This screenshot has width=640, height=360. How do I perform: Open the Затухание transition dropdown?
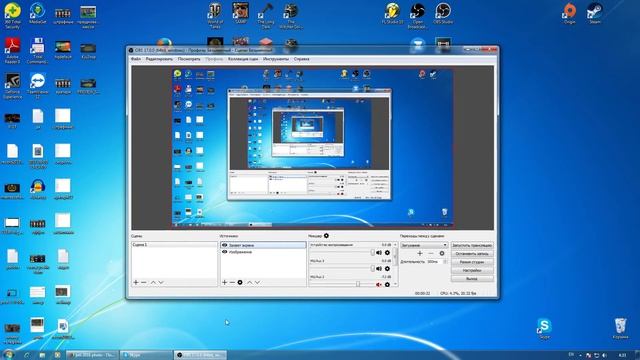click(424, 245)
